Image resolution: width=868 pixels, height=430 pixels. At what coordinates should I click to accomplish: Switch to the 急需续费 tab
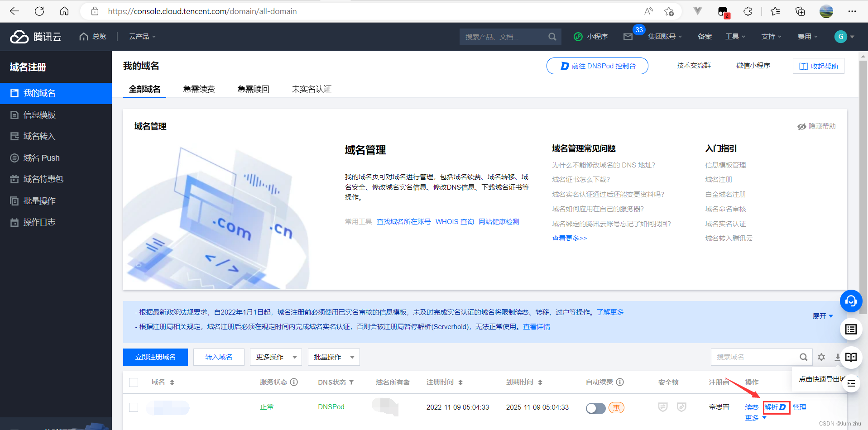[198, 89]
